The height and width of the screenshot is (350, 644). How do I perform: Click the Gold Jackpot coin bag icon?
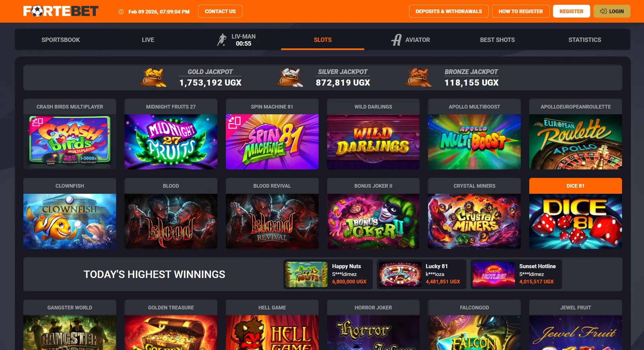pyautogui.click(x=154, y=77)
